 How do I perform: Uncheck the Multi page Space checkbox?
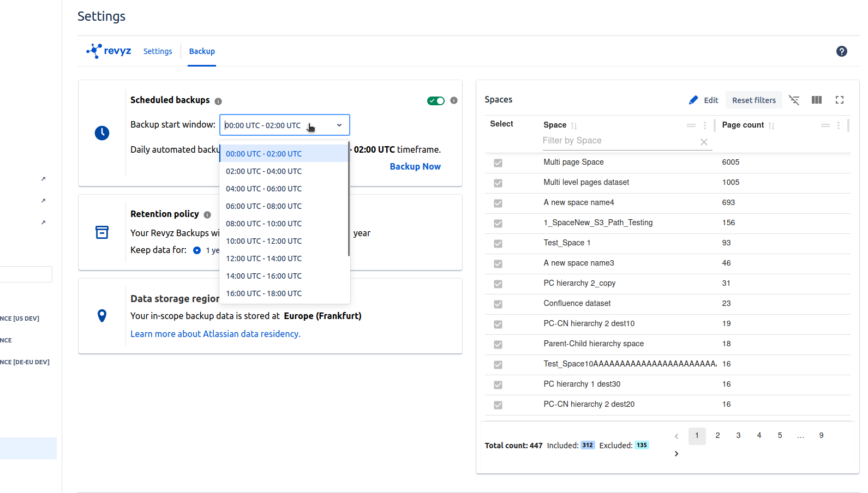498,163
